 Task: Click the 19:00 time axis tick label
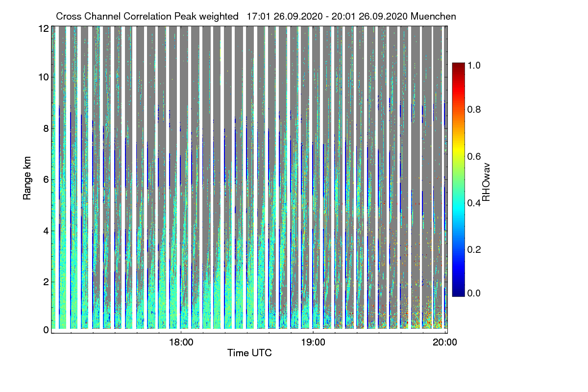tap(313, 343)
